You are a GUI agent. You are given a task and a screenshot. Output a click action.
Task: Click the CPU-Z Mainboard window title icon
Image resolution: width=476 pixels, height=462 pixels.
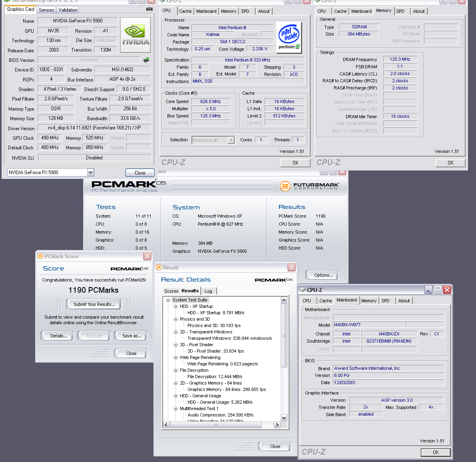coord(303,289)
